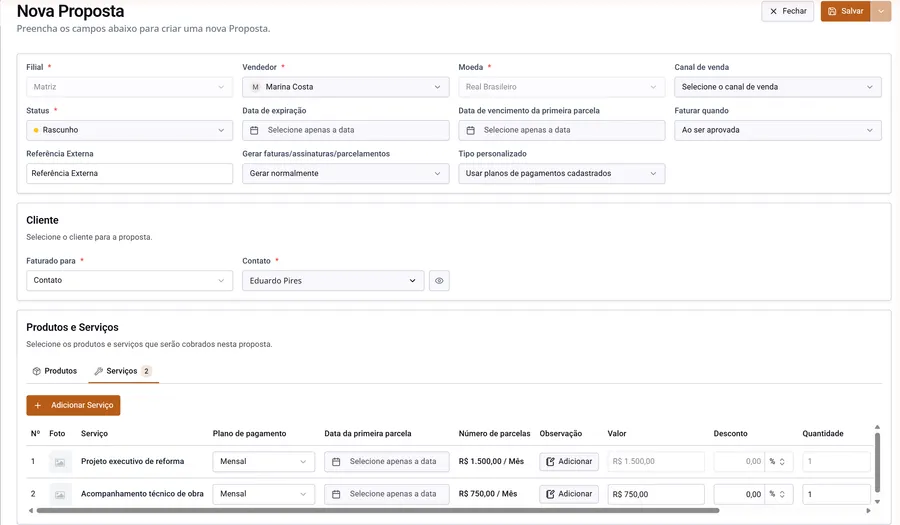Click the Desconto column header

[x=731, y=434]
